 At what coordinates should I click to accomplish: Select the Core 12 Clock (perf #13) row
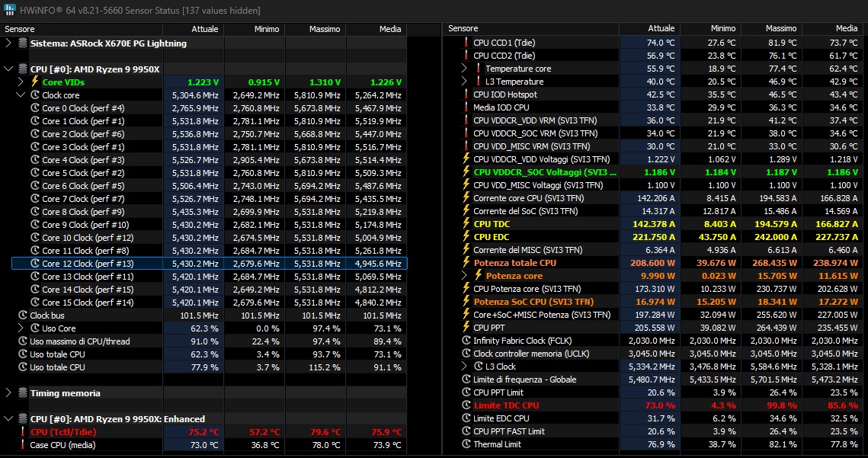pyautogui.click(x=210, y=264)
